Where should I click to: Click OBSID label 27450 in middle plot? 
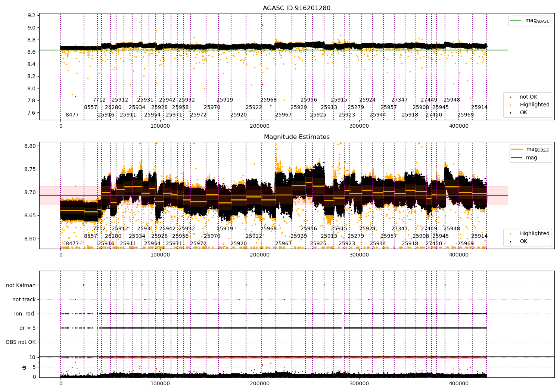pos(434,244)
